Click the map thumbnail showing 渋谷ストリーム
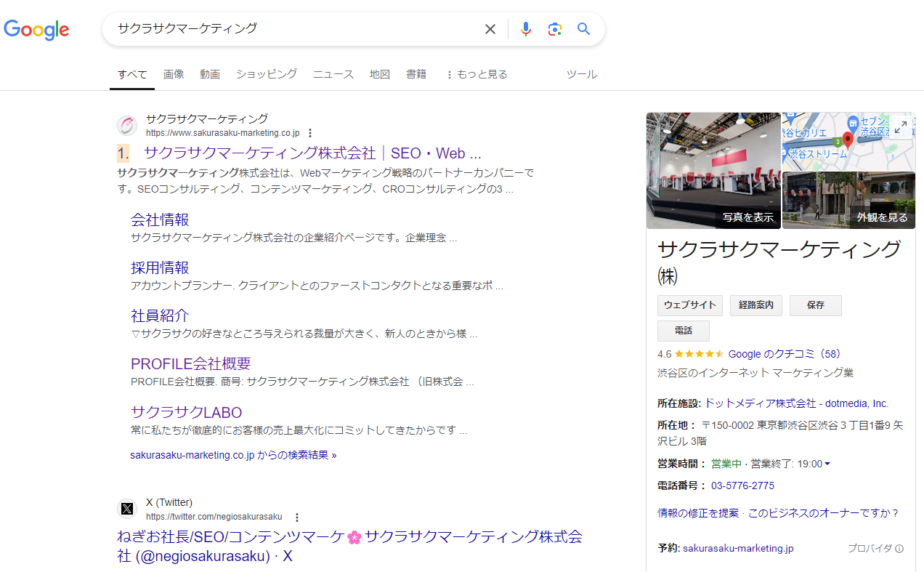This screenshot has width=924, height=572. [848, 142]
